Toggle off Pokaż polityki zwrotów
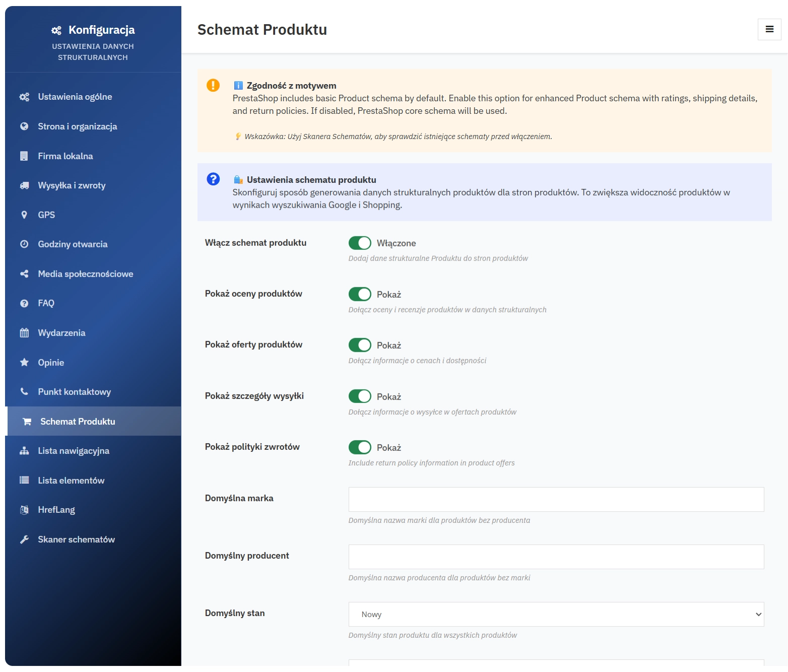Screen dimensions: 788x672 [x=360, y=447]
